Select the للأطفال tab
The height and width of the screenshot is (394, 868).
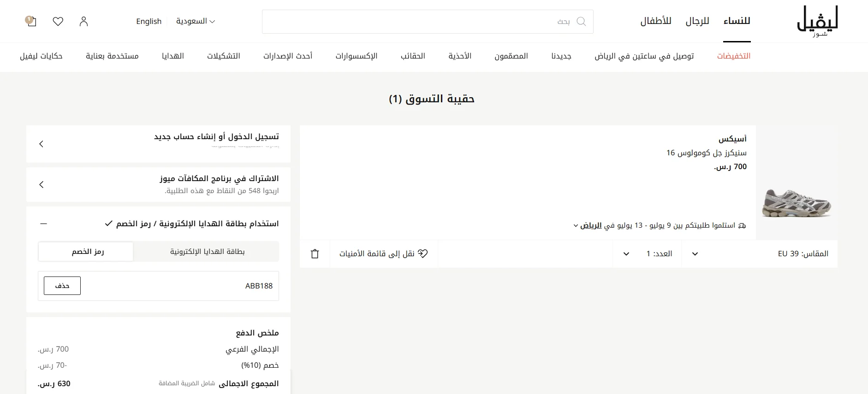tap(656, 21)
